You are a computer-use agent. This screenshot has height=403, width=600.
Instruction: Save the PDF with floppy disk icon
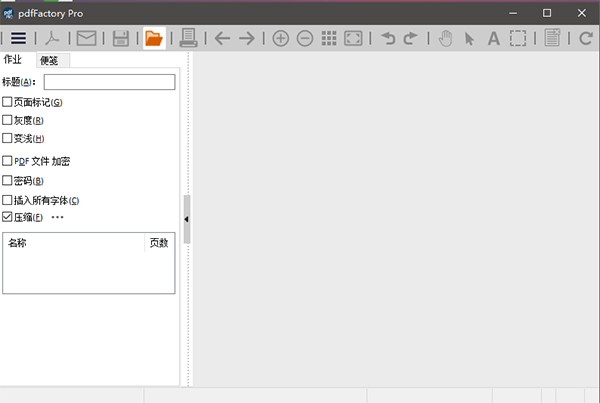(121, 38)
